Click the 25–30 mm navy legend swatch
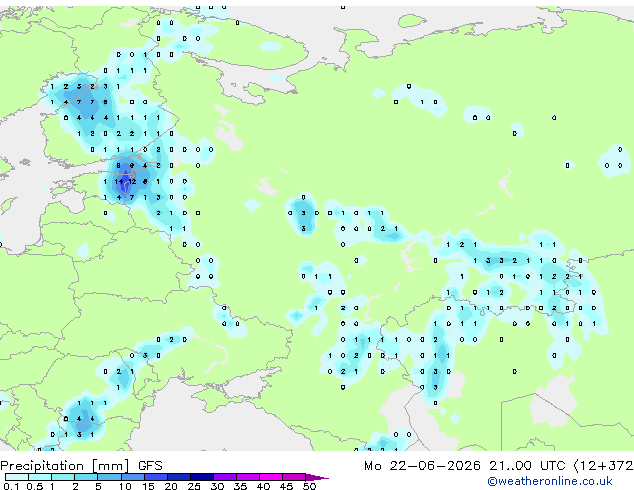The height and width of the screenshot is (490, 634). (202, 477)
